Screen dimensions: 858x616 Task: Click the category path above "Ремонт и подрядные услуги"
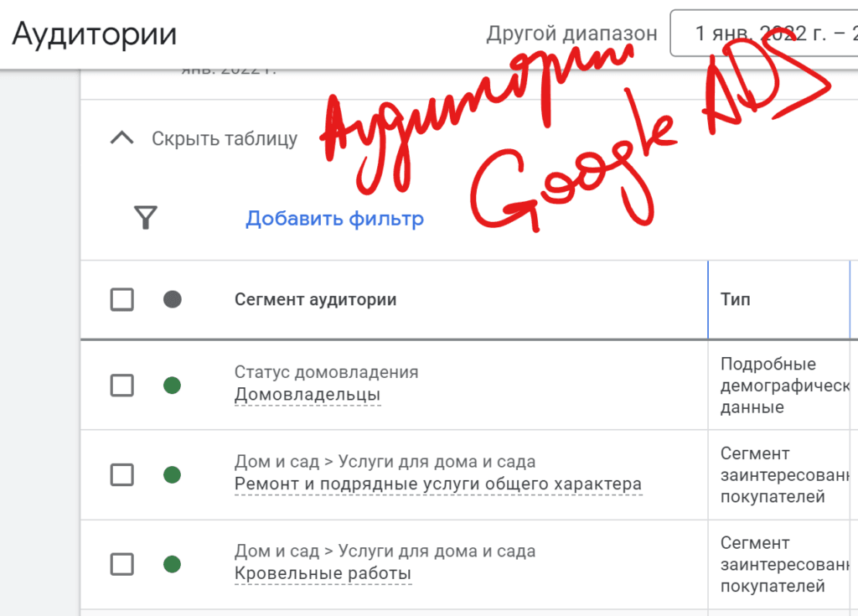[385, 462]
